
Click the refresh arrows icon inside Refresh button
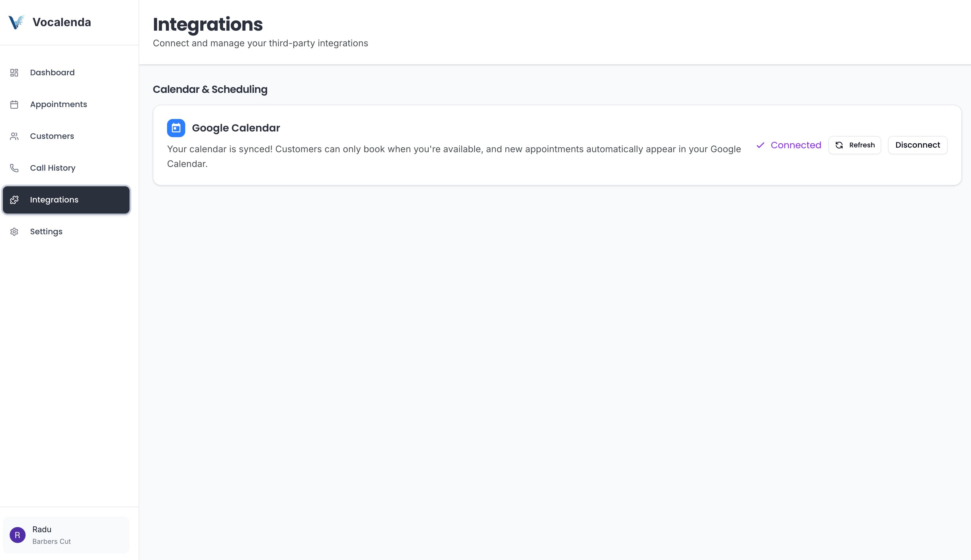(x=840, y=145)
